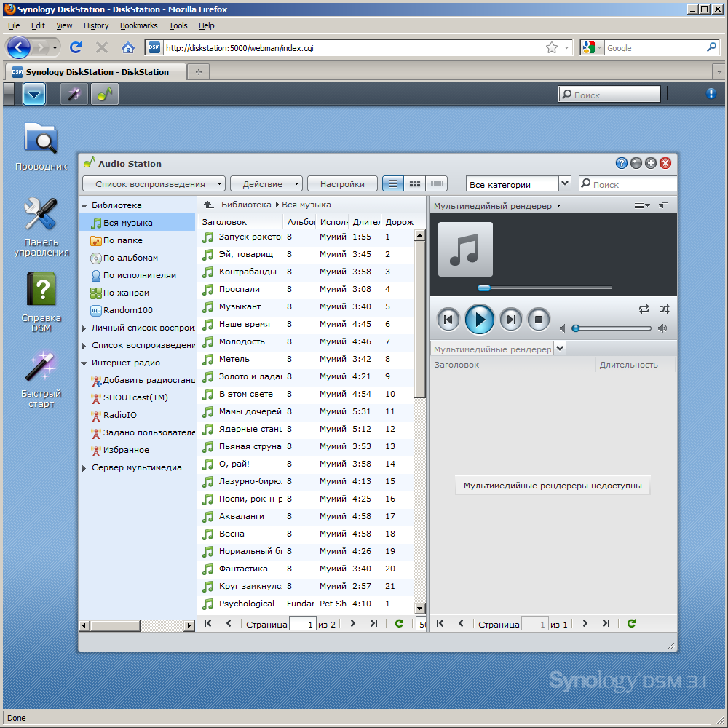Click music list page number field
This screenshot has height=728, width=728.
pyautogui.click(x=303, y=624)
